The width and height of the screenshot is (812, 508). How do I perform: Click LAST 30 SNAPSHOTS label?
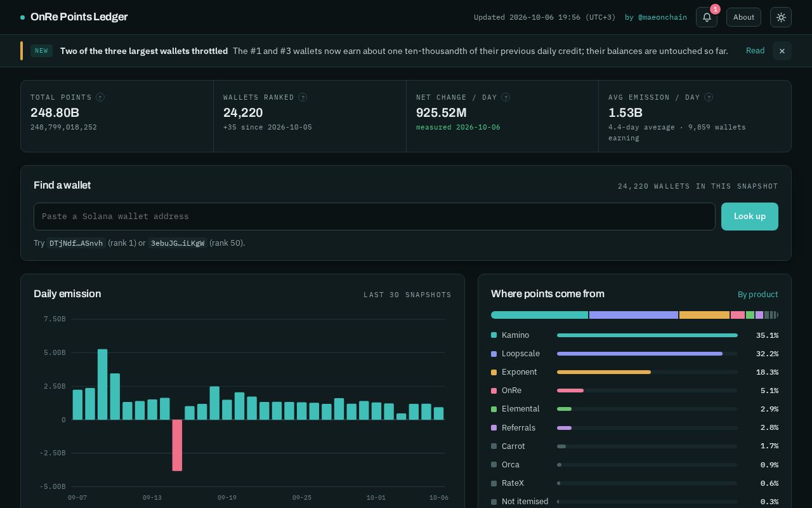coord(407,295)
